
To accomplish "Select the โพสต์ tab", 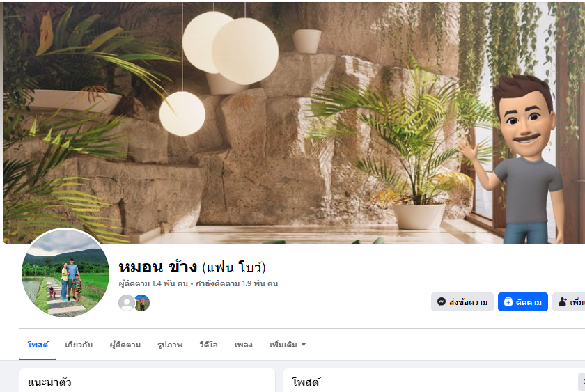I will point(38,345).
